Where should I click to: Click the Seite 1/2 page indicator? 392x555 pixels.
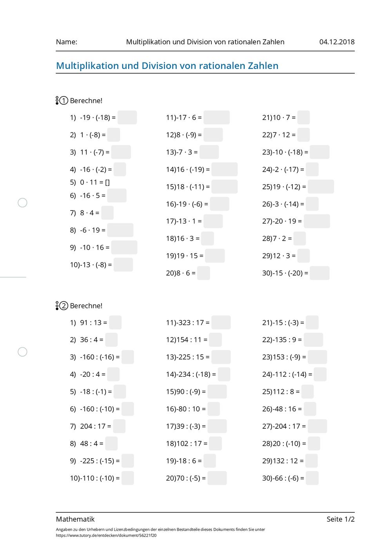click(x=341, y=519)
